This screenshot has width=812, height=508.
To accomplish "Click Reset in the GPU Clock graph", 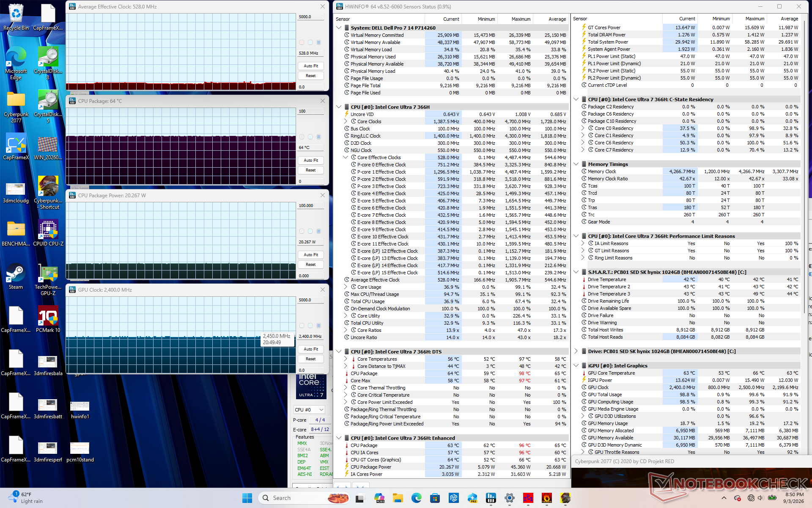I will coord(311,359).
